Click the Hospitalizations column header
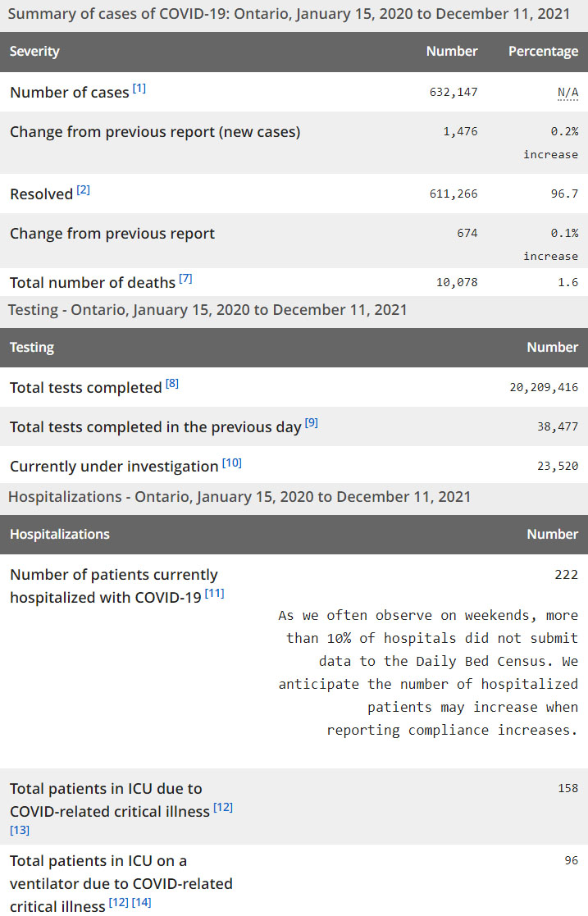 [x=59, y=535]
